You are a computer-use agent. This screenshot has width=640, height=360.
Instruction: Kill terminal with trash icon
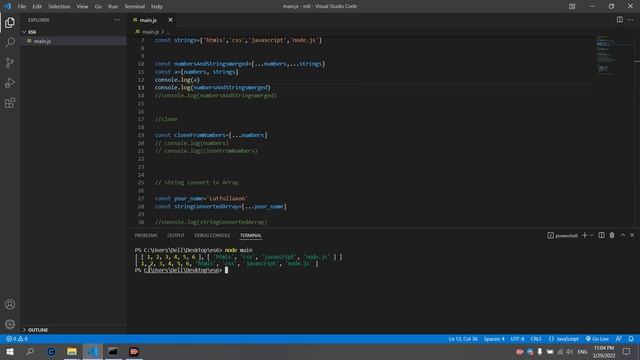tap(612, 235)
